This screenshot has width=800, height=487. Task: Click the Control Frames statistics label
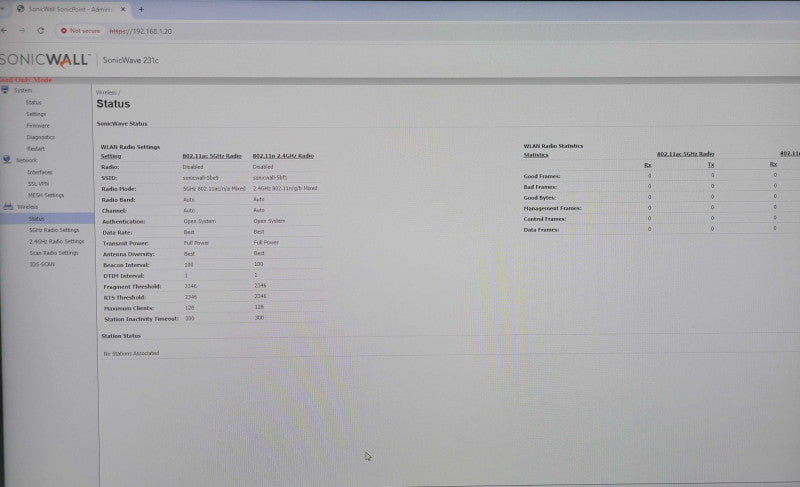[x=544, y=219]
